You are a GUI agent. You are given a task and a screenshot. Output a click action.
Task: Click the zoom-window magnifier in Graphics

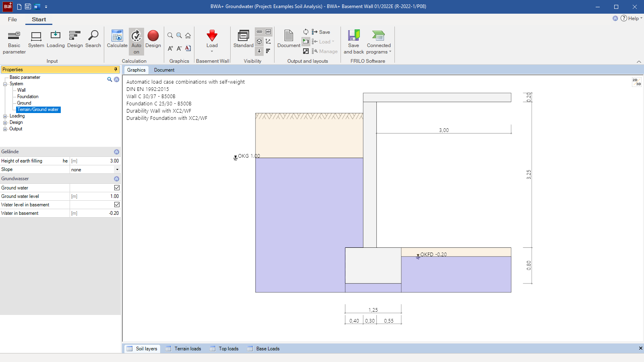click(179, 35)
